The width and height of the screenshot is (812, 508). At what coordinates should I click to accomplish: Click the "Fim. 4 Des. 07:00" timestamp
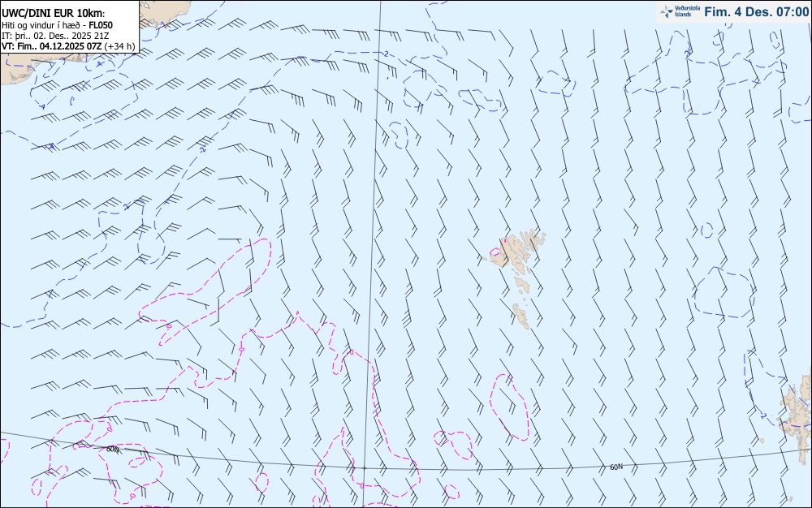[x=756, y=12]
